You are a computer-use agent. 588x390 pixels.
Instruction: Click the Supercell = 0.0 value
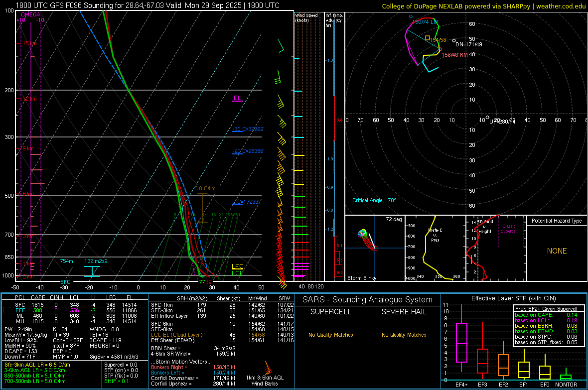click(x=121, y=365)
